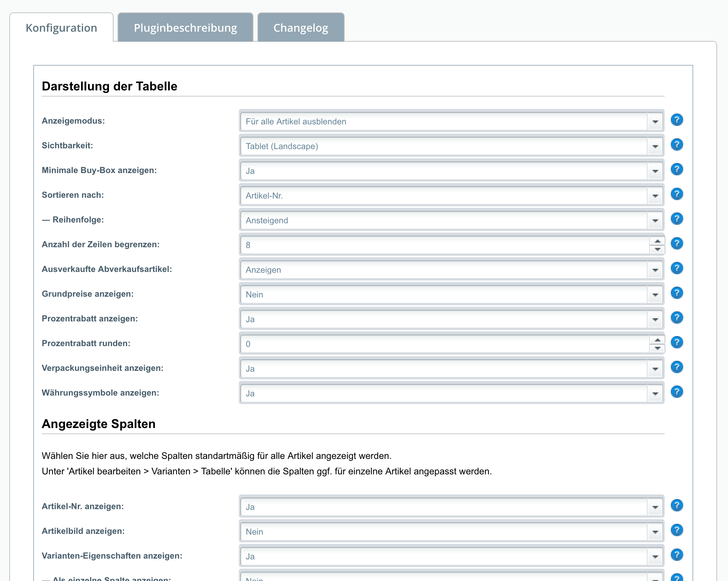
Task: Focus the Prozentrabatt runden number field
Action: click(x=445, y=344)
